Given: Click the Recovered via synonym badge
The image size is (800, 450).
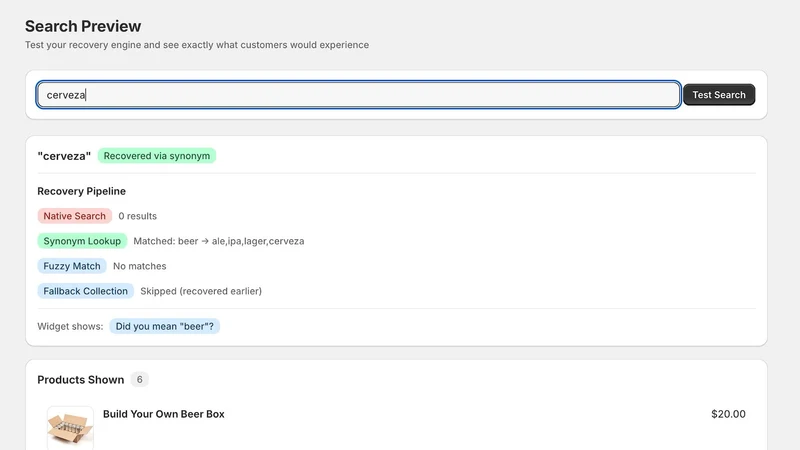Looking at the screenshot, I should 157,156.
